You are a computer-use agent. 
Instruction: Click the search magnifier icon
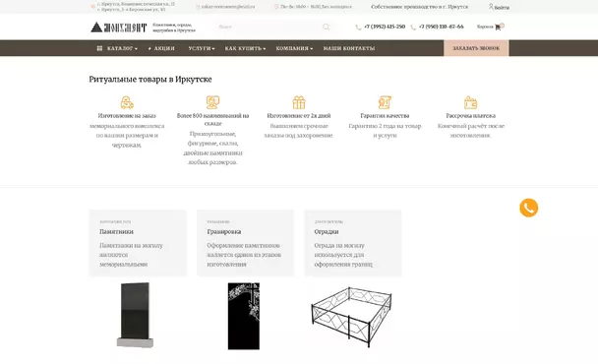tap(327, 27)
